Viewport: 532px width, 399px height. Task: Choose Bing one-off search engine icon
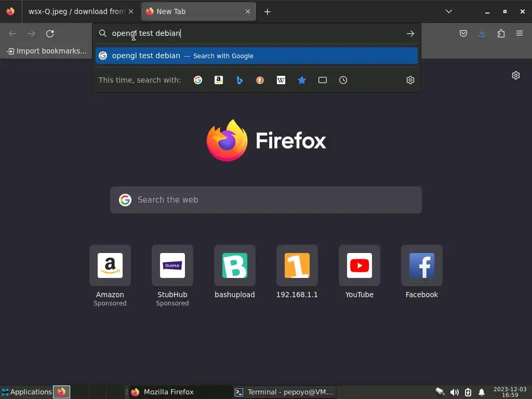tap(240, 80)
